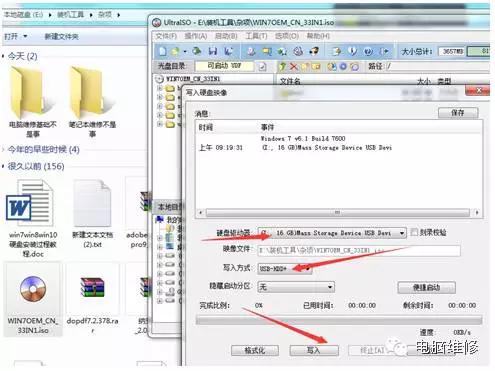Select the WIN7OEM_CN_33IN1.iso file in Explorer

point(33,300)
